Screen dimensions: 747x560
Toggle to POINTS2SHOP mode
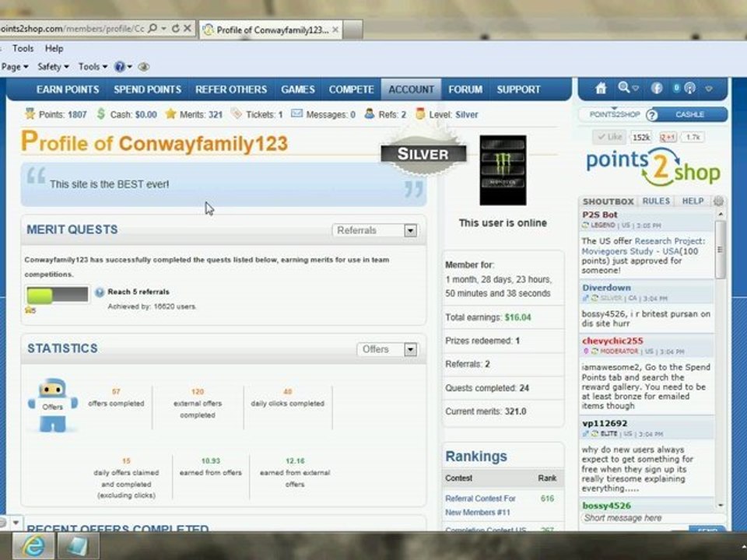click(615, 115)
